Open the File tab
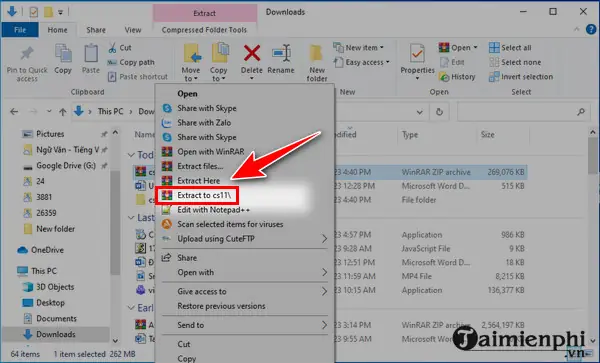600x363 pixels. pos(20,30)
